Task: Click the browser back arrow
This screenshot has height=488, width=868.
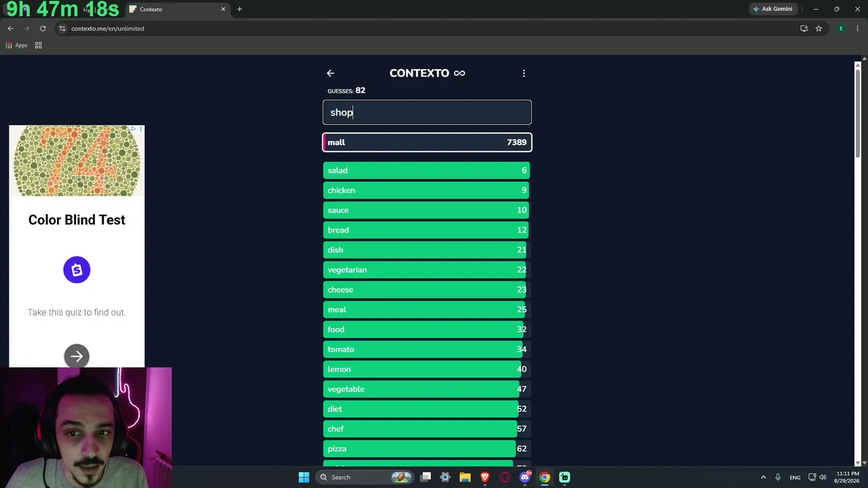Action: [10, 28]
